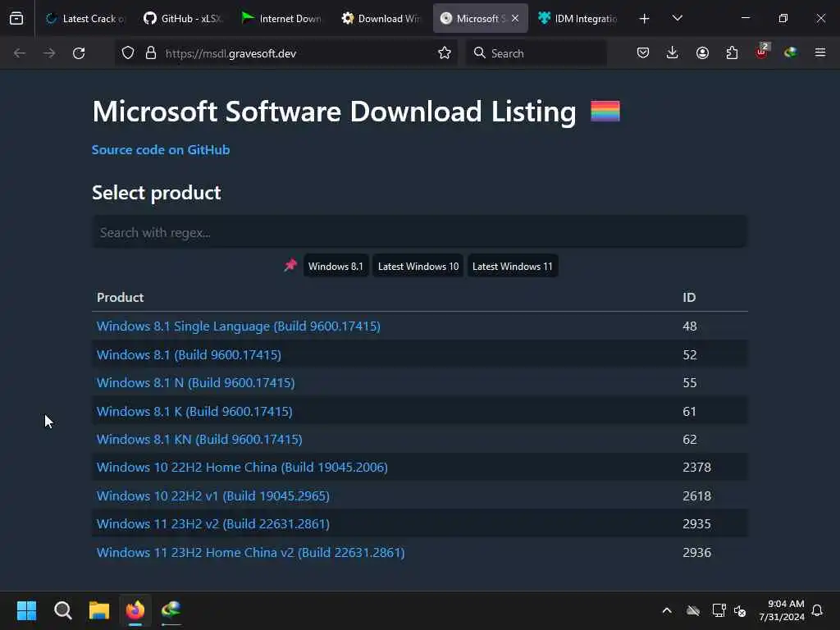The width and height of the screenshot is (840, 630).
Task: Bookmark this page with star icon
Action: pos(444,53)
